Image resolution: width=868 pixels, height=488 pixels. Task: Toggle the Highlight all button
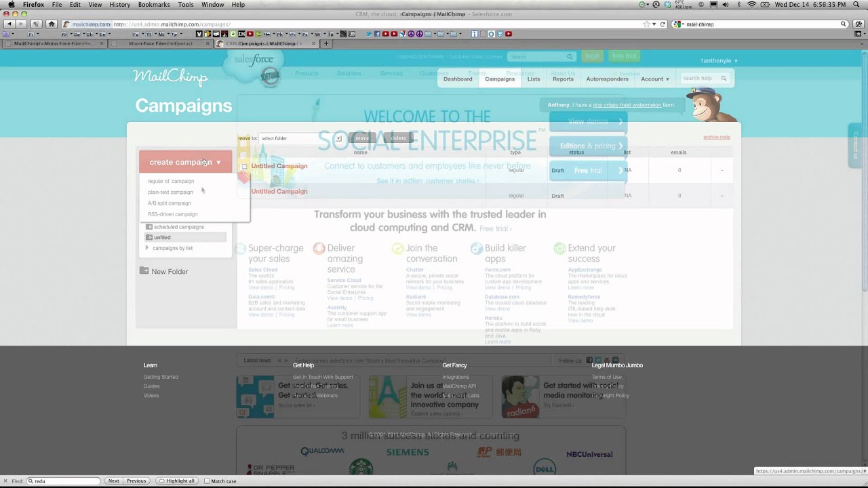click(x=177, y=481)
